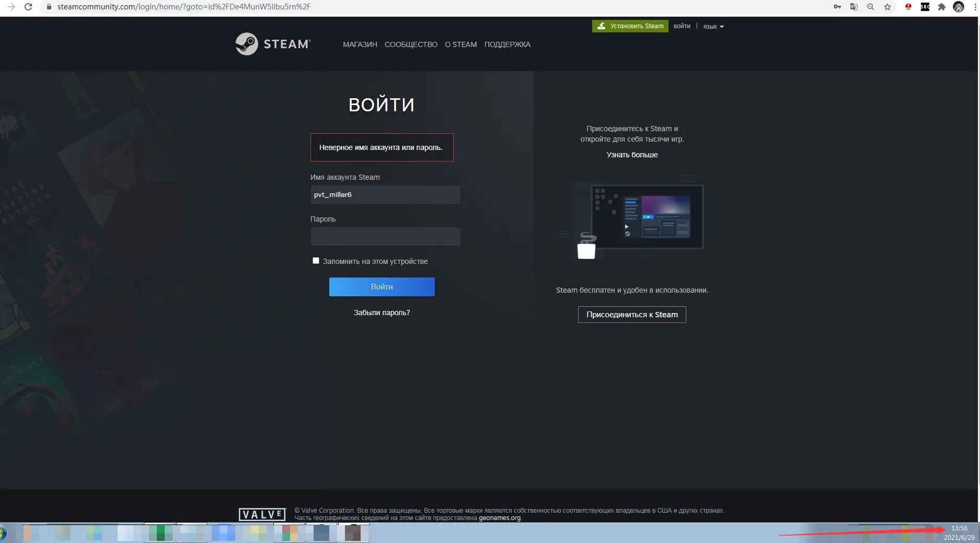The width and height of the screenshot is (980, 543).
Task: Open the geonames.org footer link
Action: (x=500, y=518)
